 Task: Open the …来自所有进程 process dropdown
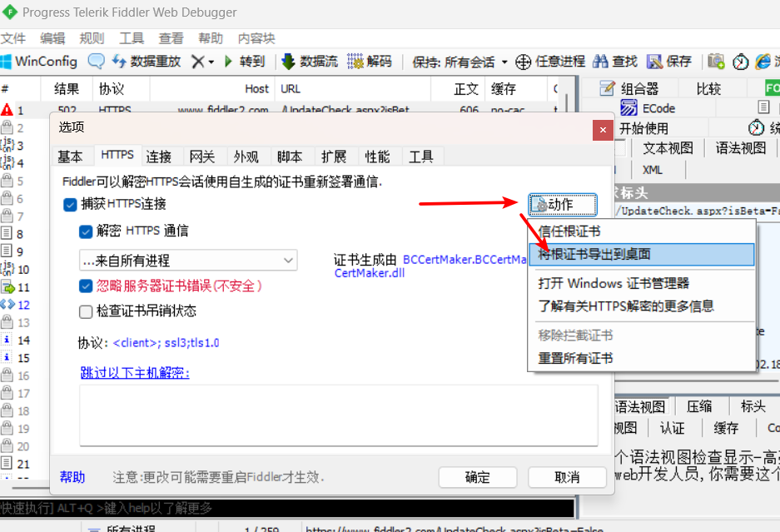(188, 261)
